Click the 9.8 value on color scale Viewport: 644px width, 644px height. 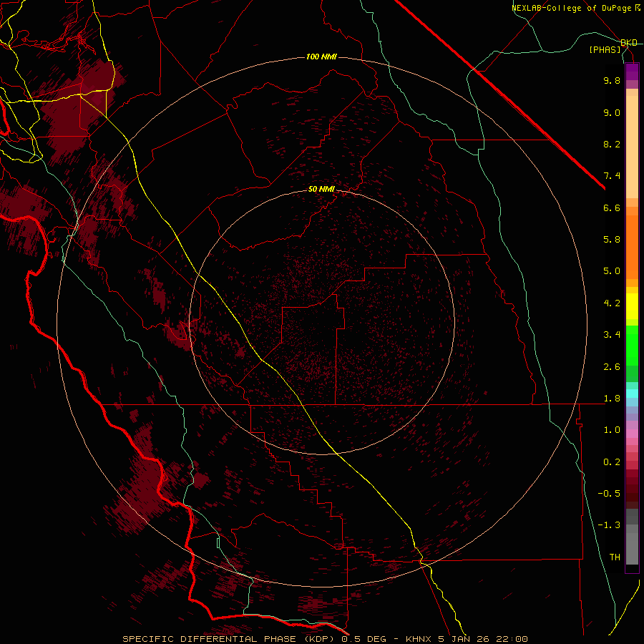[x=612, y=80]
